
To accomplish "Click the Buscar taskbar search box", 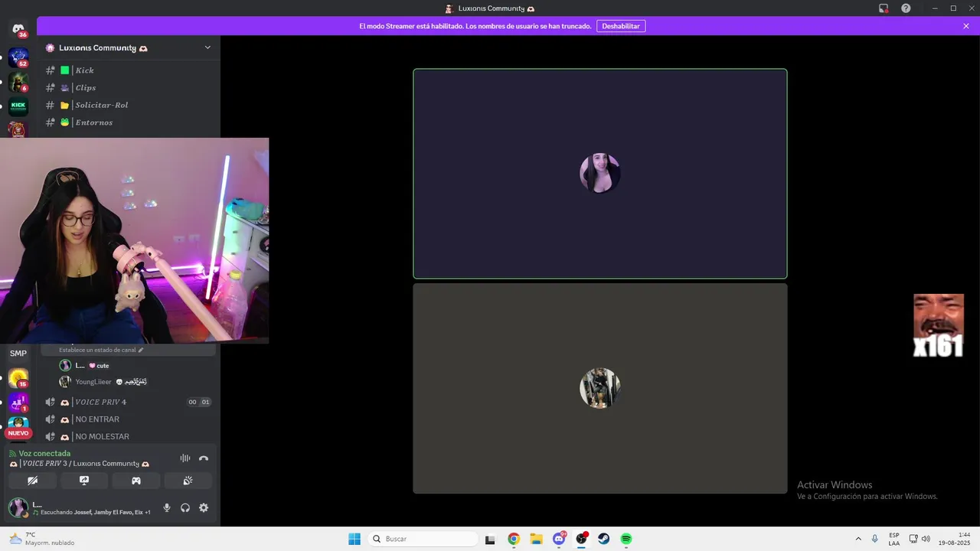I will [x=423, y=539].
